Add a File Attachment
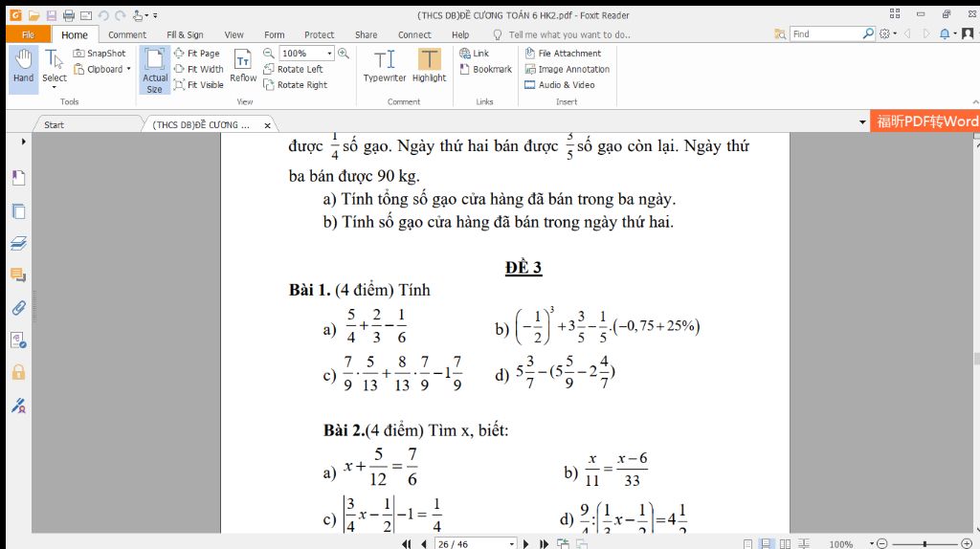The image size is (980, 549). [563, 54]
